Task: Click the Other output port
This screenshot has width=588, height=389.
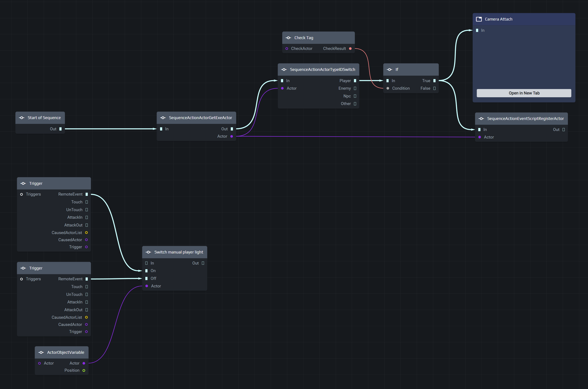Action: [355, 104]
